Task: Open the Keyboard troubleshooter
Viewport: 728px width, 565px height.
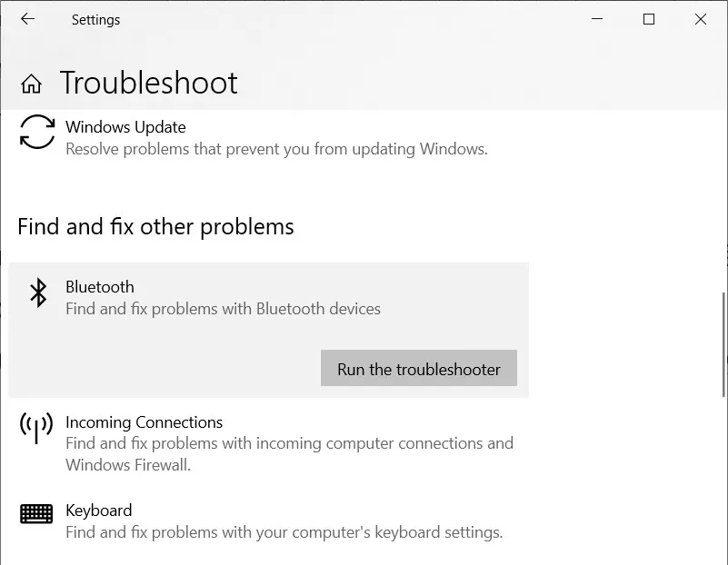Action: point(98,510)
